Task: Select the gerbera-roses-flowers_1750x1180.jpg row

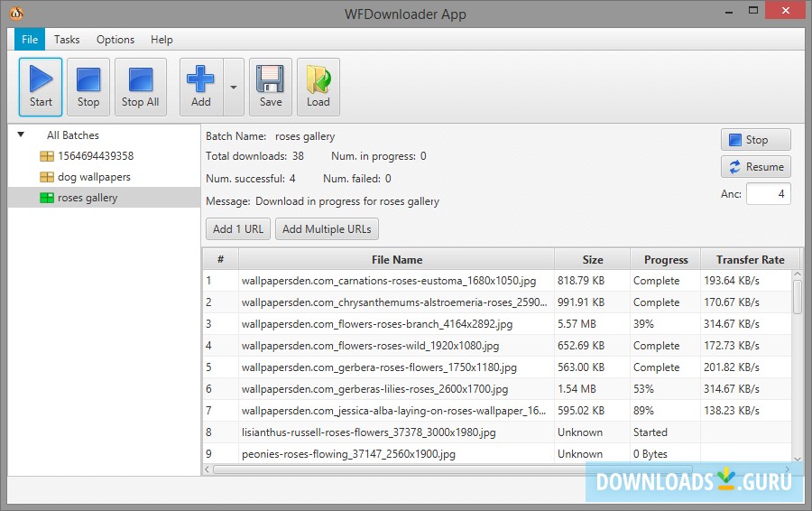Action: tap(497, 367)
